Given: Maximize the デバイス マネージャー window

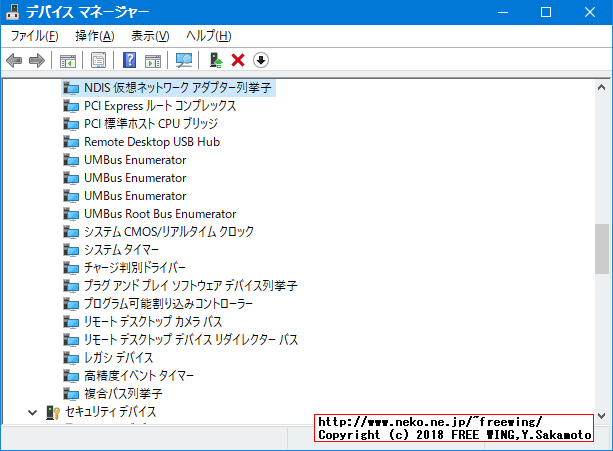Looking at the screenshot, I should [x=546, y=12].
